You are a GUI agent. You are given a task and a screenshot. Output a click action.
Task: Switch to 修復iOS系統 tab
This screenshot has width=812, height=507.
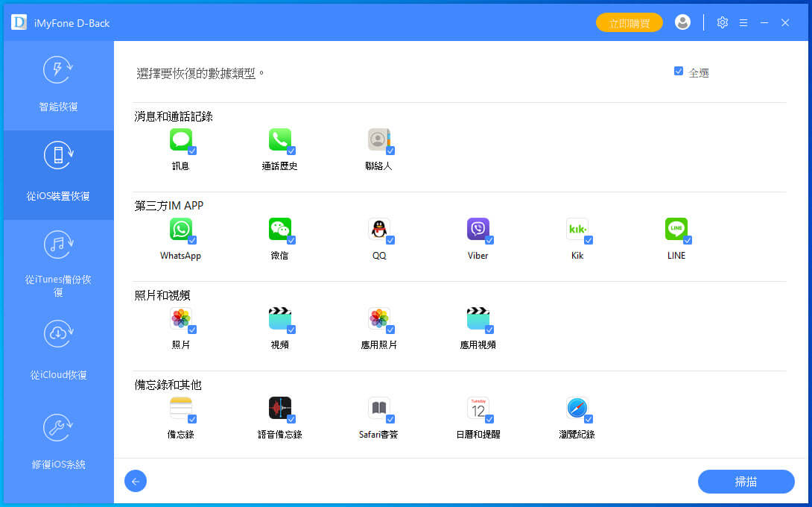click(59, 443)
